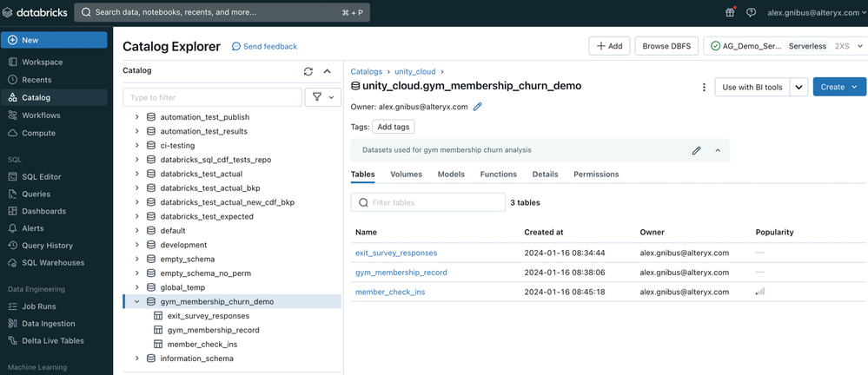868x375 pixels.
Task: Click the Catalogs breadcrumb link
Action: tap(367, 71)
